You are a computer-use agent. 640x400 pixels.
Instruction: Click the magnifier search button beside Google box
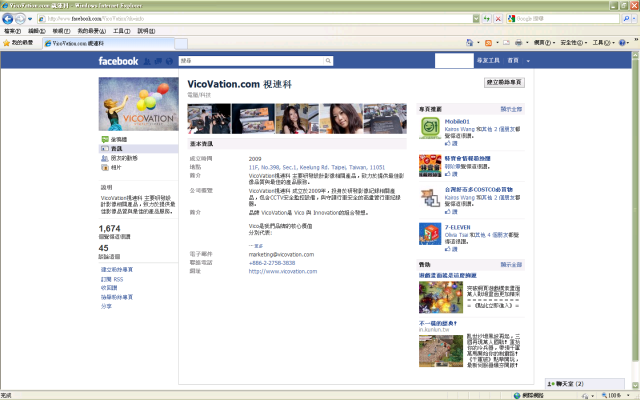626,19
